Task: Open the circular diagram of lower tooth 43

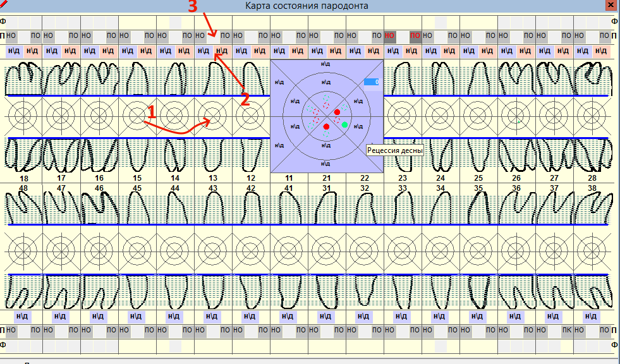Action: pos(213,250)
